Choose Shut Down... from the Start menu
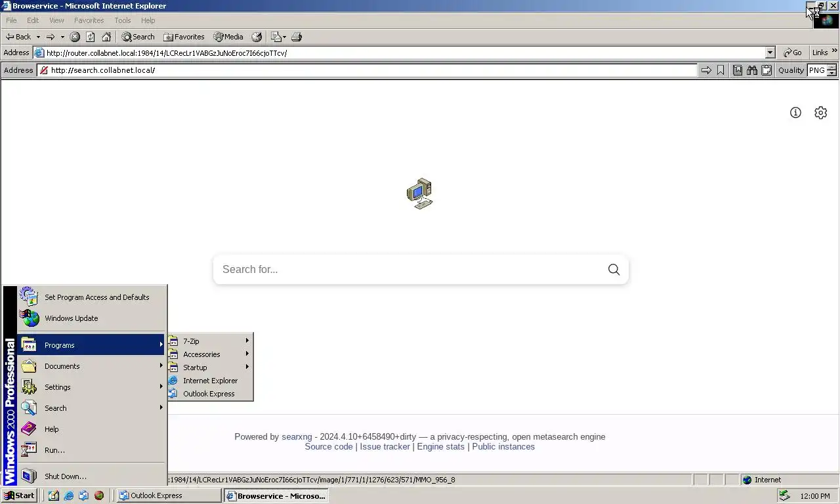The width and height of the screenshot is (840, 504). (x=92, y=476)
